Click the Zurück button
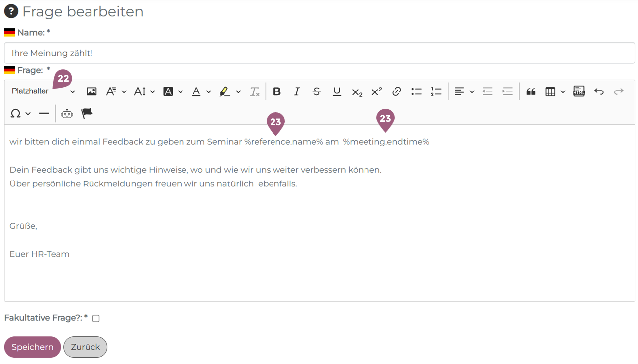The image size is (638, 364). click(x=85, y=347)
